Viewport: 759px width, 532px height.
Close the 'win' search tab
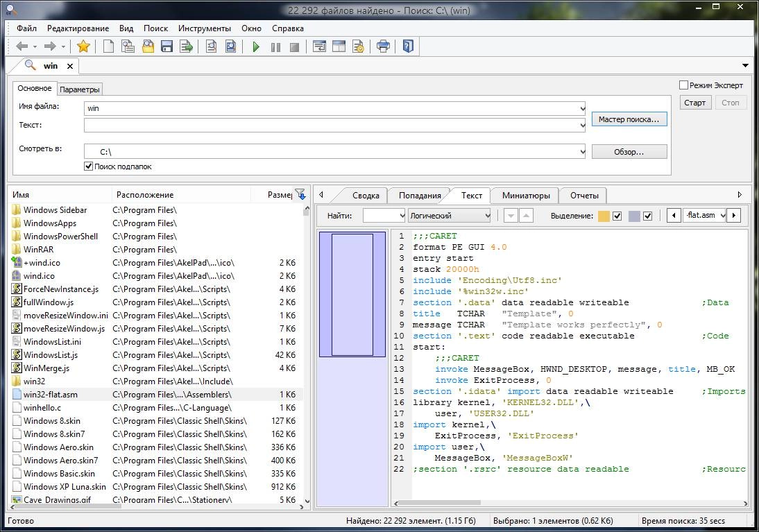point(69,67)
